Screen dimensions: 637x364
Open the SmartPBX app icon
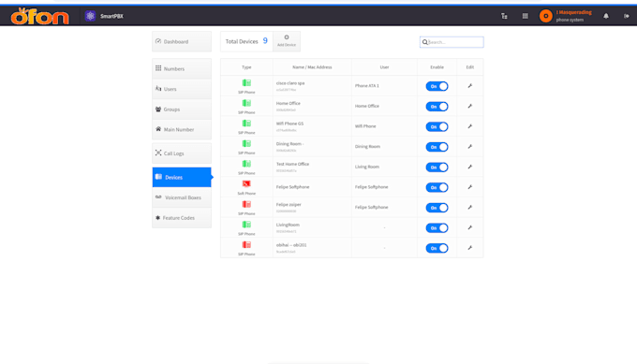click(x=90, y=16)
